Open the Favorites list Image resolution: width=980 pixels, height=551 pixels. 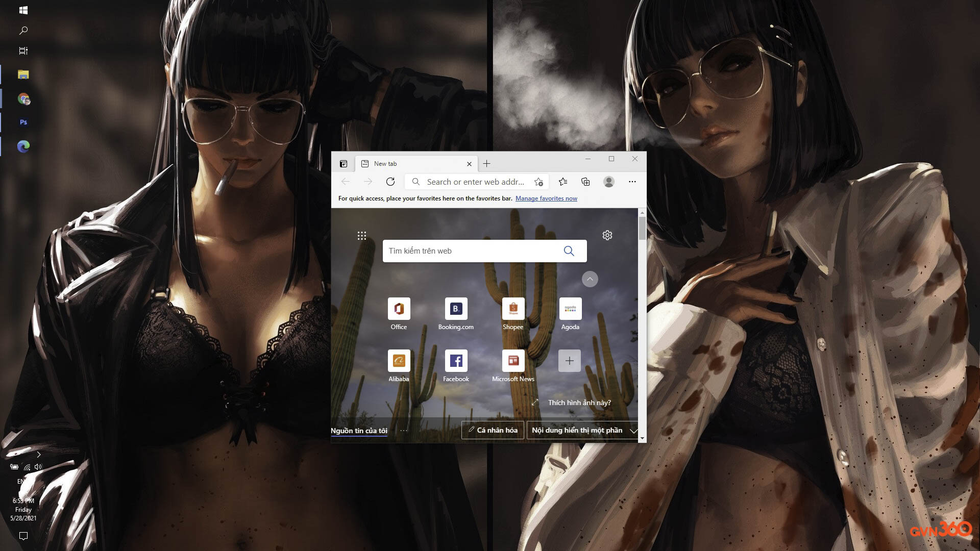point(563,182)
